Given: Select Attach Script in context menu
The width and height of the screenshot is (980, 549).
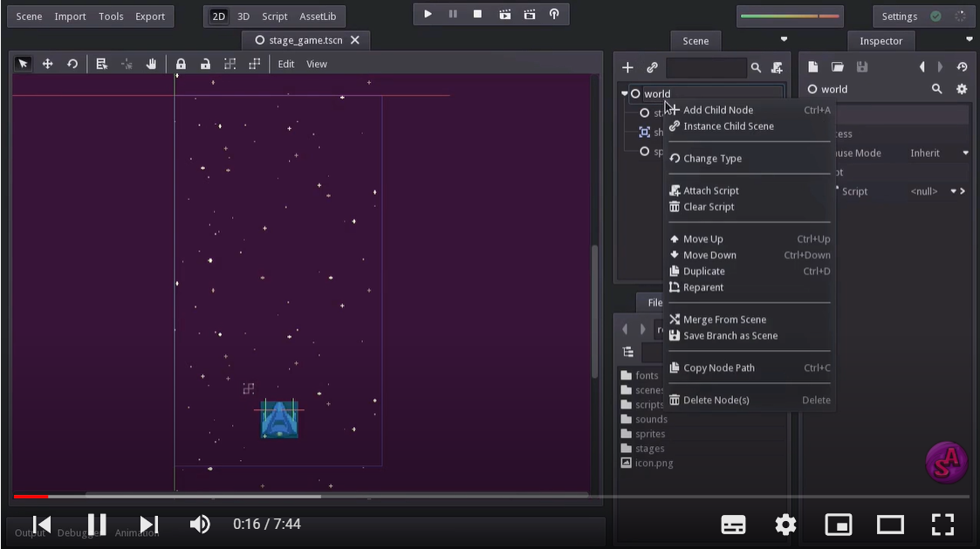Looking at the screenshot, I should [750, 191].
